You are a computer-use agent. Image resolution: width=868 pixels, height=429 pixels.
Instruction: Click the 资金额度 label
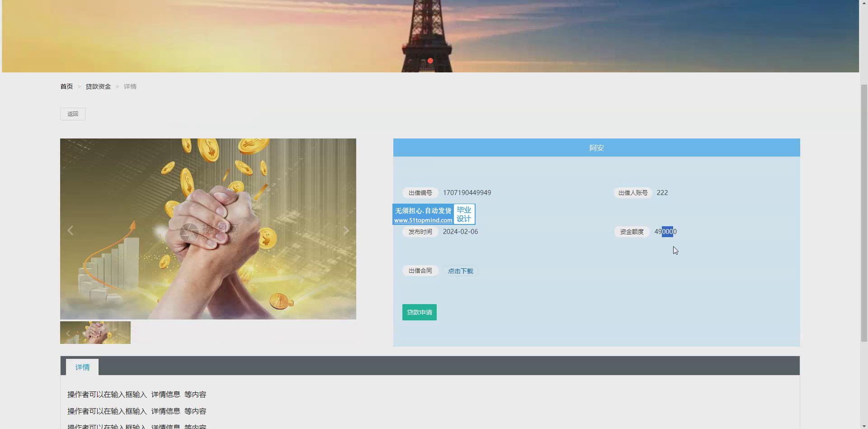pos(632,232)
